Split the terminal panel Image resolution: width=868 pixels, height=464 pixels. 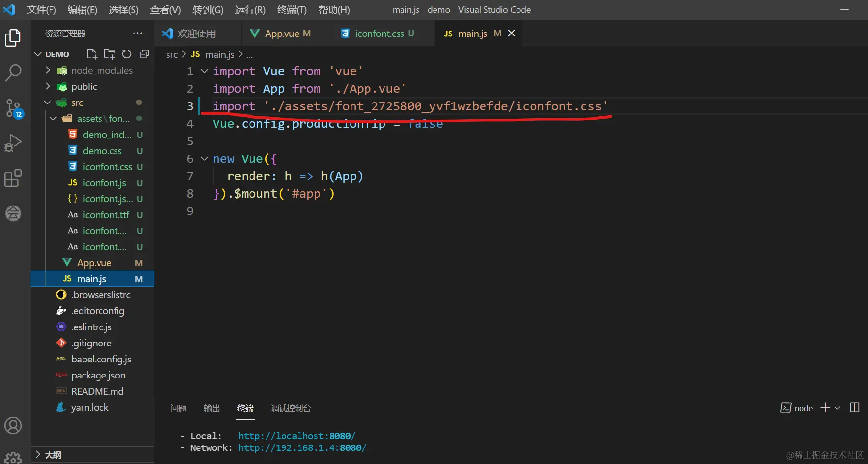(854, 408)
